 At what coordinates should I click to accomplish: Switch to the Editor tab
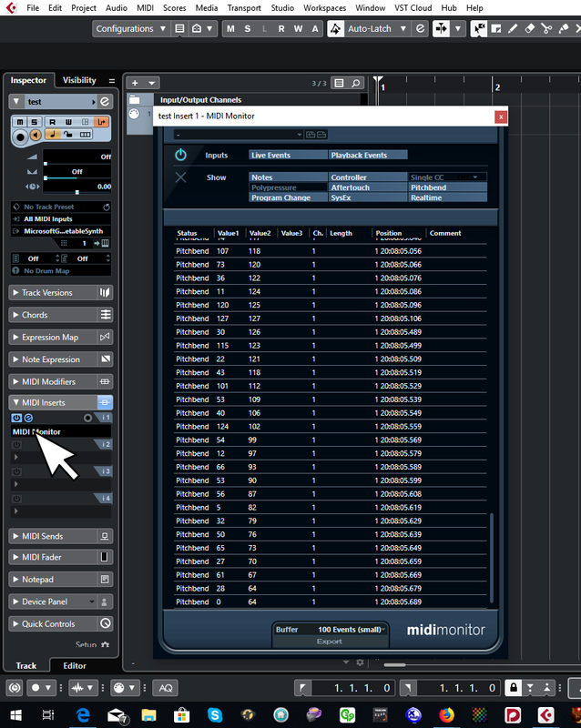click(75, 665)
